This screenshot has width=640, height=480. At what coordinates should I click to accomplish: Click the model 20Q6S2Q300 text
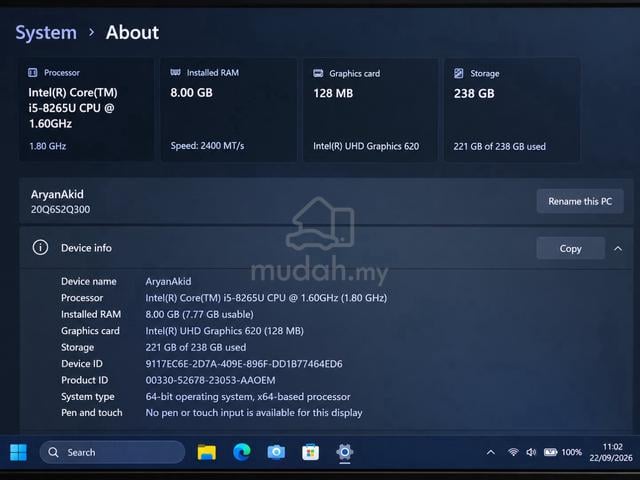click(60, 209)
